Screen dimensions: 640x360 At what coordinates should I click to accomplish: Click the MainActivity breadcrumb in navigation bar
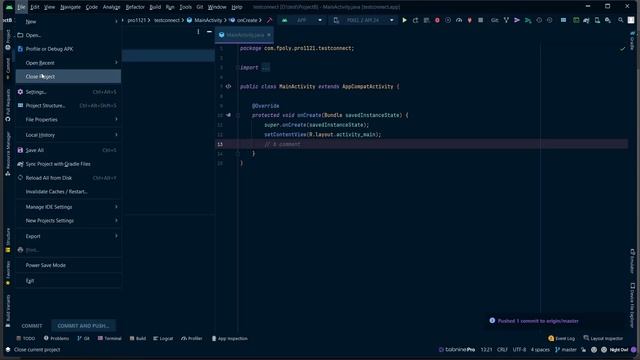[205, 20]
